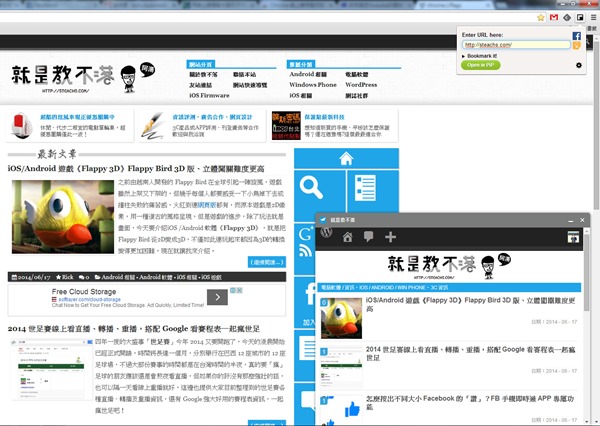The height and width of the screenshot is (426, 600).
Task: Click the Facebook icon in extension popup
Action: [577, 37]
